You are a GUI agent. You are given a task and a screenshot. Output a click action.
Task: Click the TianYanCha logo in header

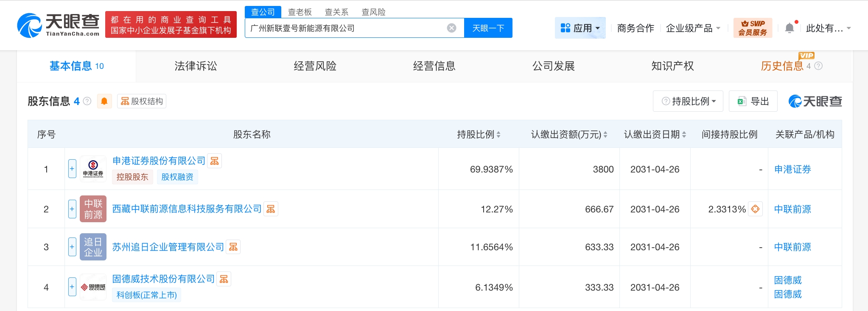(x=59, y=25)
